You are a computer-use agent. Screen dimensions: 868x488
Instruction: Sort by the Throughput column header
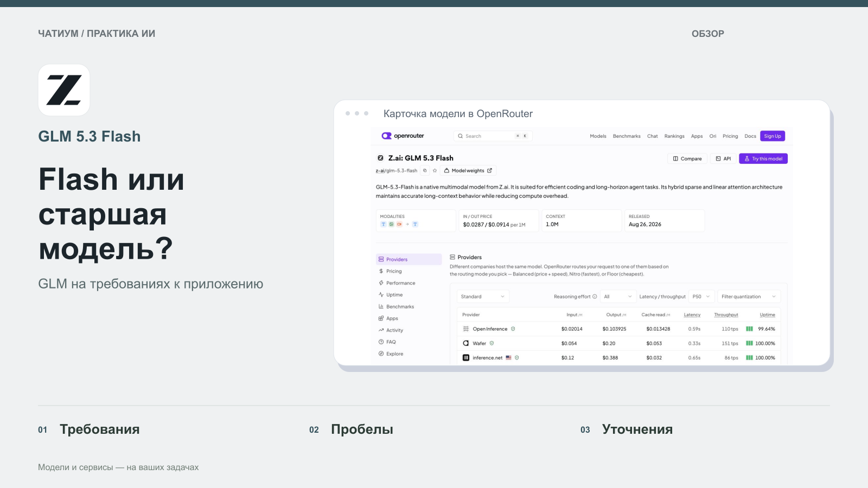[726, 314]
